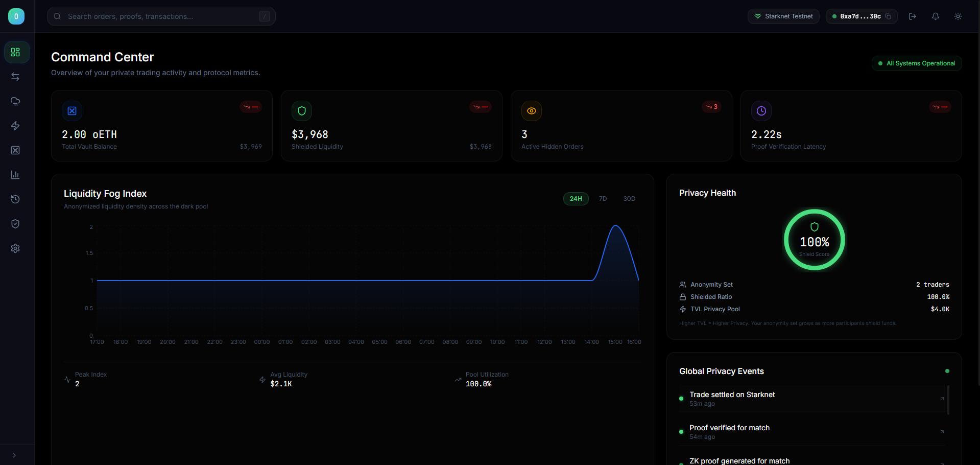This screenshot has height=465, width=980.
Task: Click the Avg Liquidity $2.1K value
Action: coord(281,384)
